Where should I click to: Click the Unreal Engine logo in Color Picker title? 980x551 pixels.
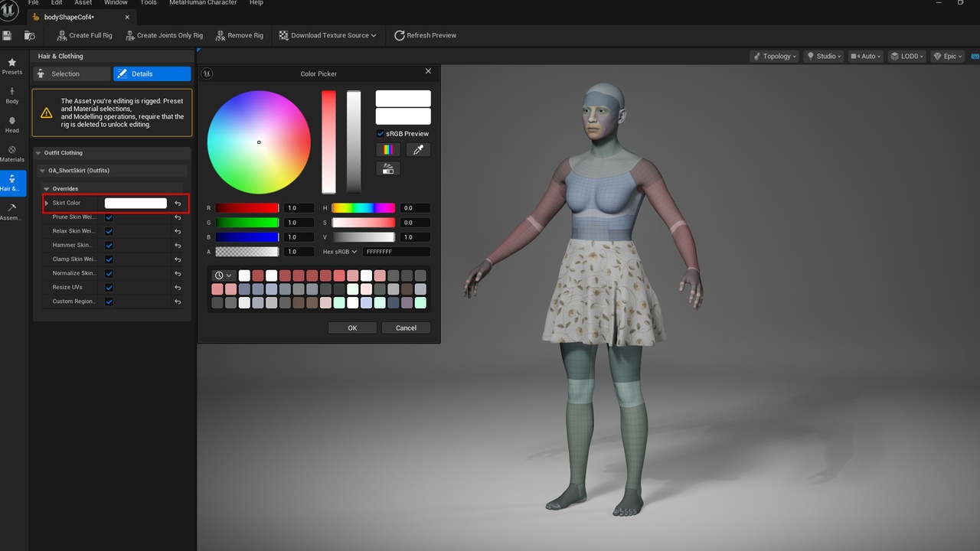coord(207,73)
